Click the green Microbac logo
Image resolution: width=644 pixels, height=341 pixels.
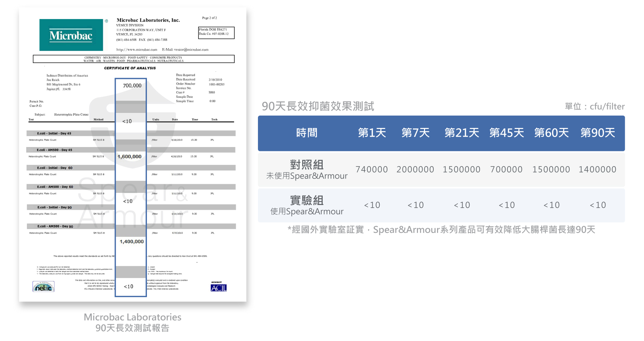click(71, 35)
